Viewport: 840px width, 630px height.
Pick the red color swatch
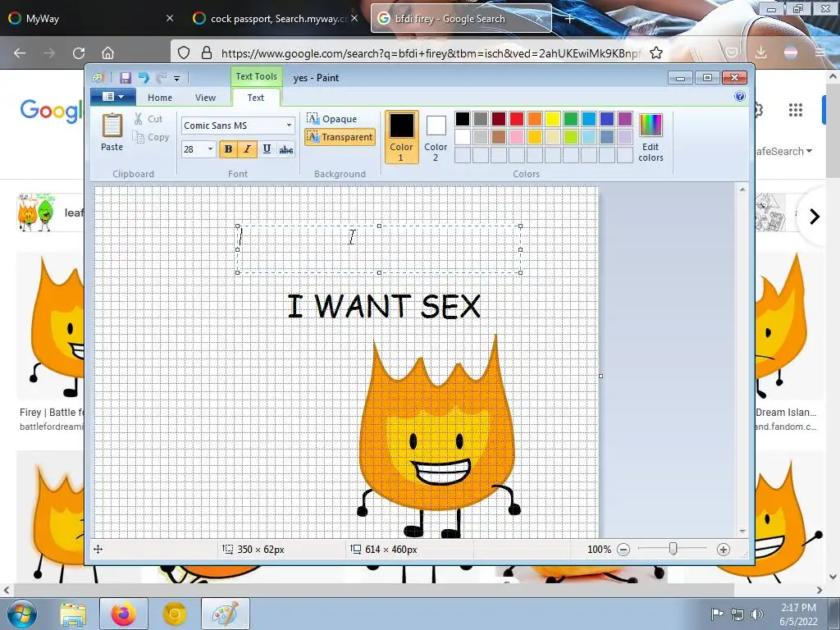(x=517, y=119)
